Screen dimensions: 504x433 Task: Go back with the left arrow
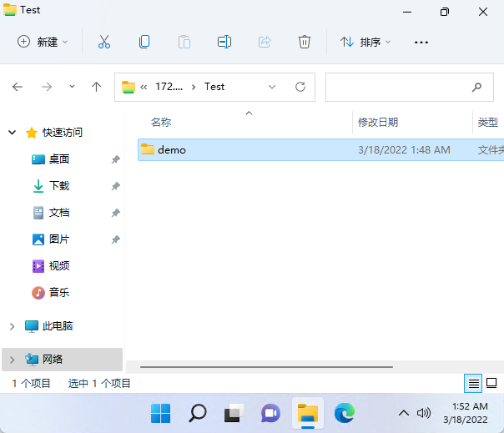[x=18, y=87]
